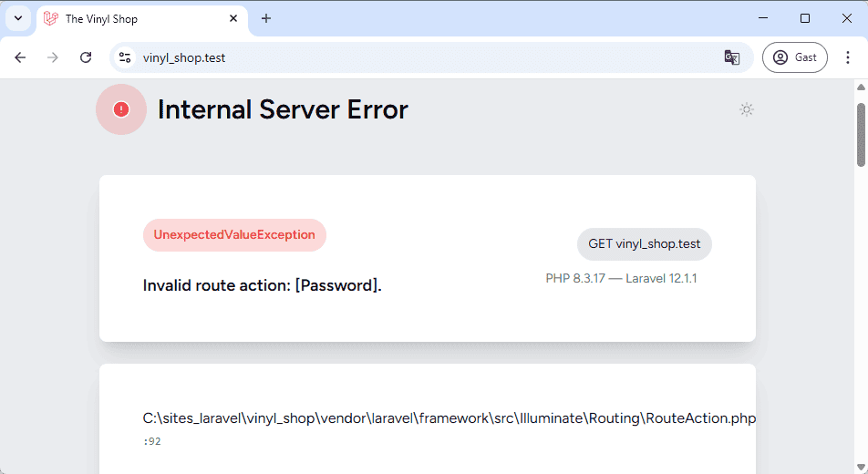Viewport: 868px width, 474px height.
Task: Click the UnexpectedValueException badge
Action: [x=234, y=235]
